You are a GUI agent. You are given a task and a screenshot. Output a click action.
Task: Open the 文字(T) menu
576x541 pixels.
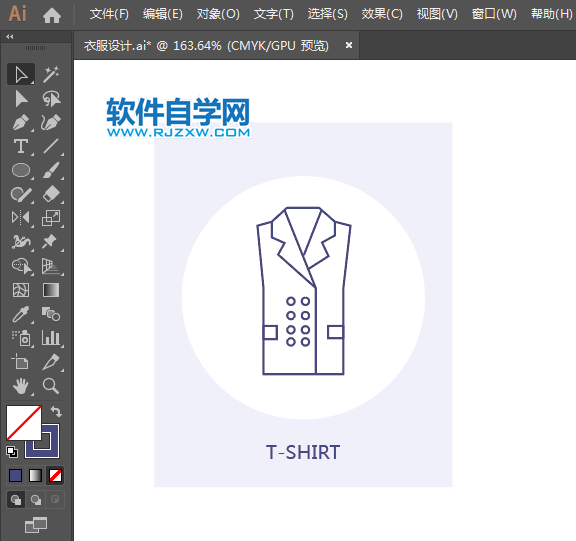(274, 14)
